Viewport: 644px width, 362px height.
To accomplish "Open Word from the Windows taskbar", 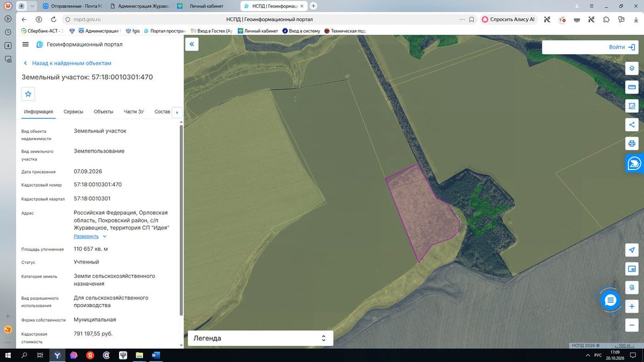I will coord(156,355).
